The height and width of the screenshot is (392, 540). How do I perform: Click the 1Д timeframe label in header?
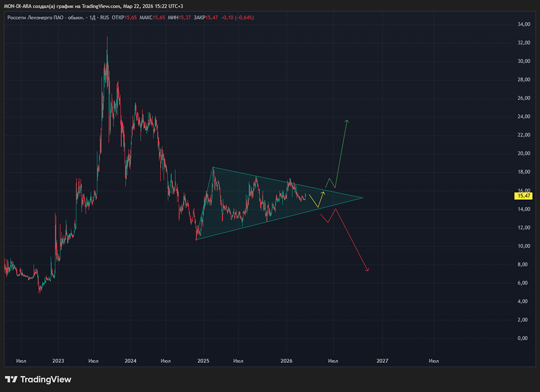92,18
